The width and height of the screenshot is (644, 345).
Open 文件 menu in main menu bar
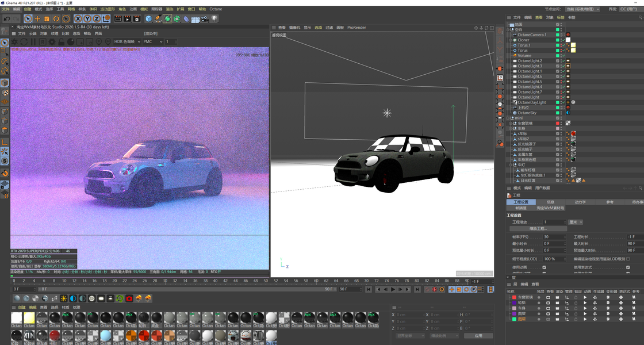(6, 9)
